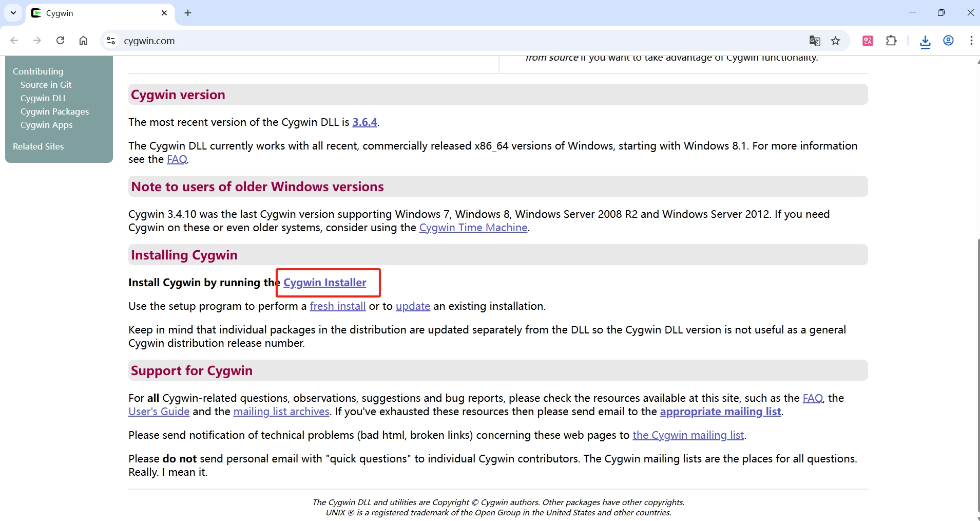Go to the browser home page icon

[83, 41]
